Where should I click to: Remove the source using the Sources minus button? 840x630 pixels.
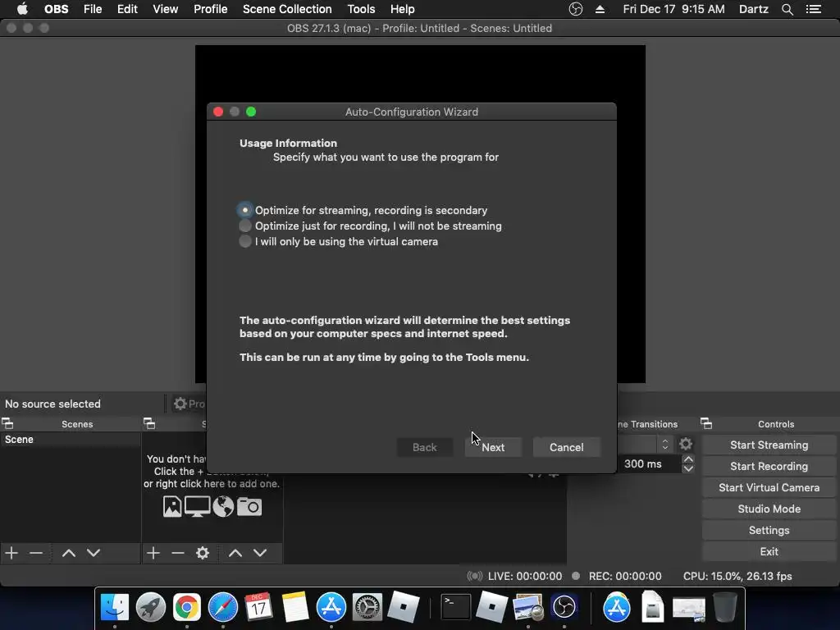point(178,553)
